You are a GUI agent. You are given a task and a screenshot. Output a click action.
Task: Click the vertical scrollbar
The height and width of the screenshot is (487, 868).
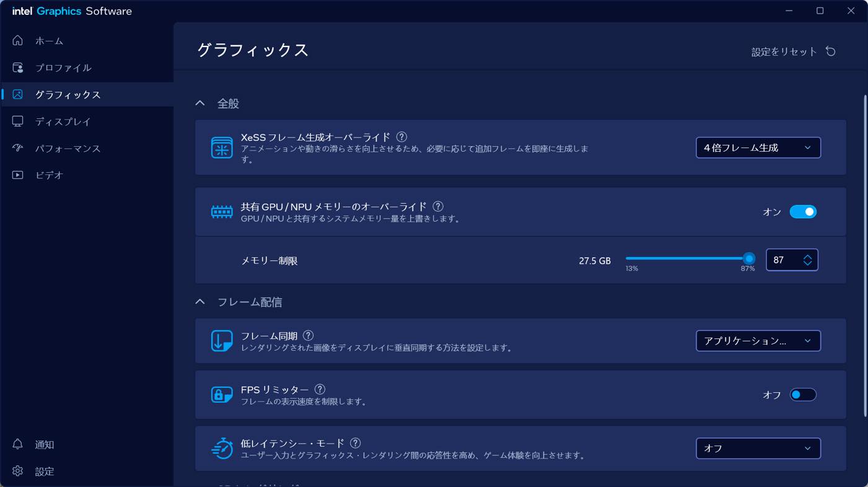(865, 255)
